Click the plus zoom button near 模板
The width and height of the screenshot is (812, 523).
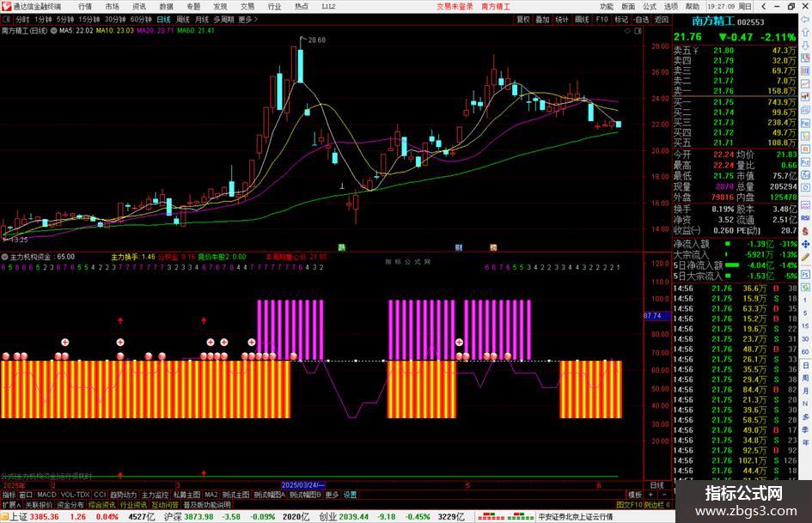click(650, 495)
